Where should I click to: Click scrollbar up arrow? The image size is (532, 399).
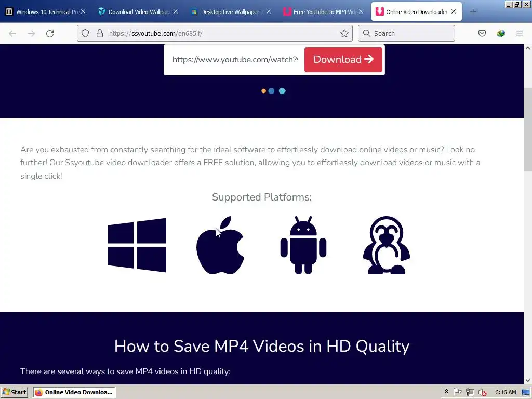(x=528, y=48)
